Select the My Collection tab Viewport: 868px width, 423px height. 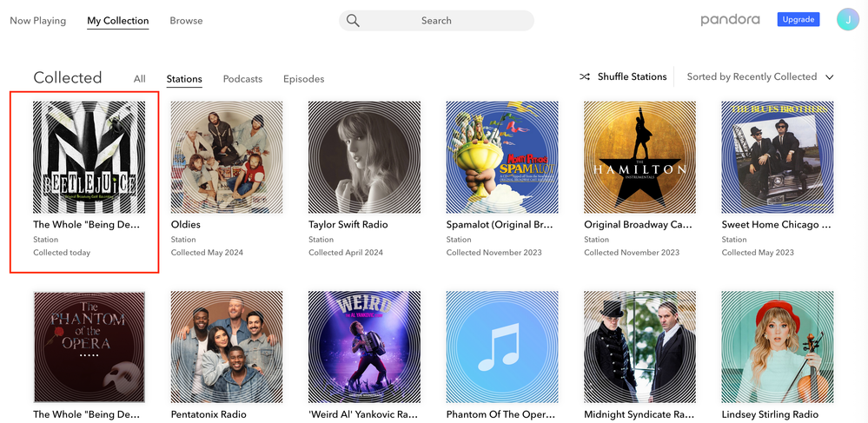pos(117,21)
